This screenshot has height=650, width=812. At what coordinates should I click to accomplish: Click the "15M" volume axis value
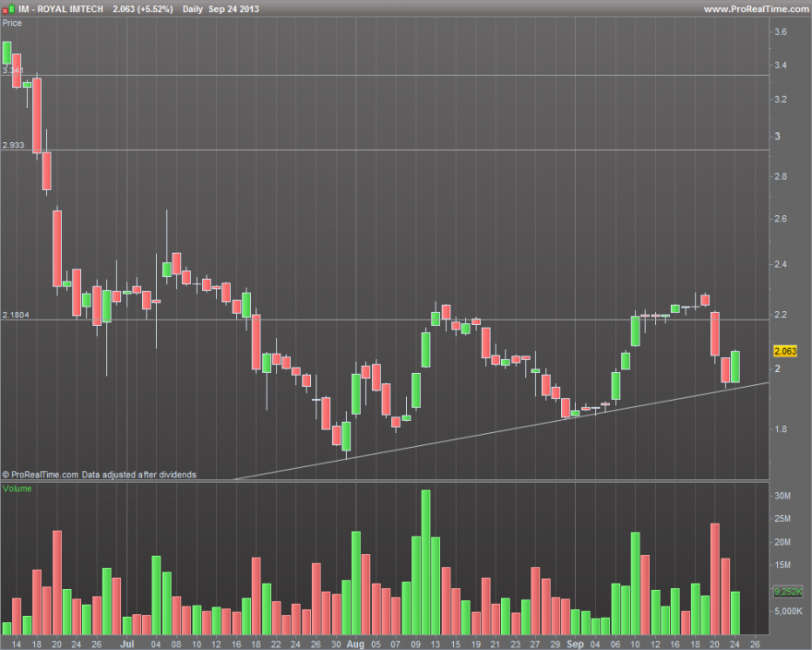click(x=782, y=564)
